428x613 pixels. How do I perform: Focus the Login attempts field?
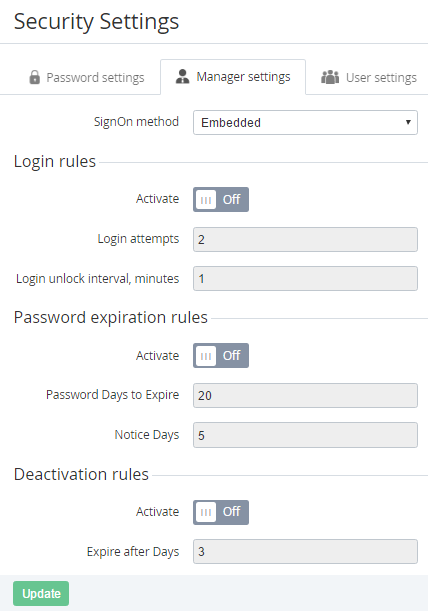(305, 239)
